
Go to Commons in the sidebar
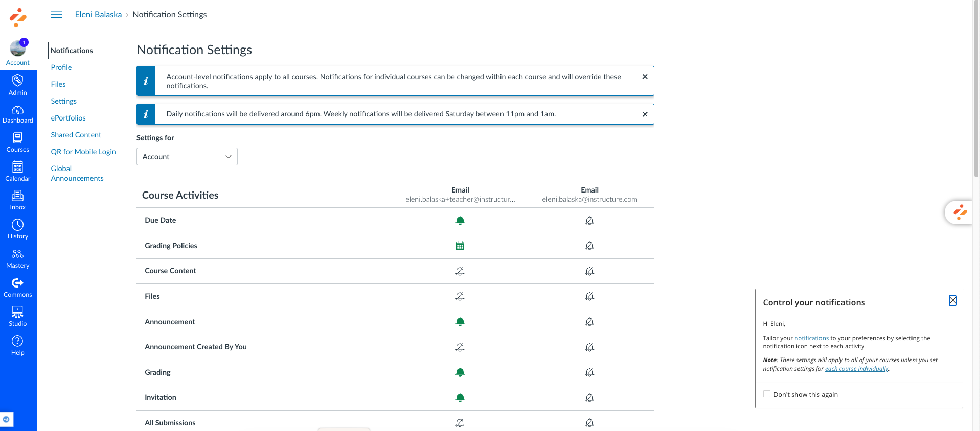tap(17, 287)
